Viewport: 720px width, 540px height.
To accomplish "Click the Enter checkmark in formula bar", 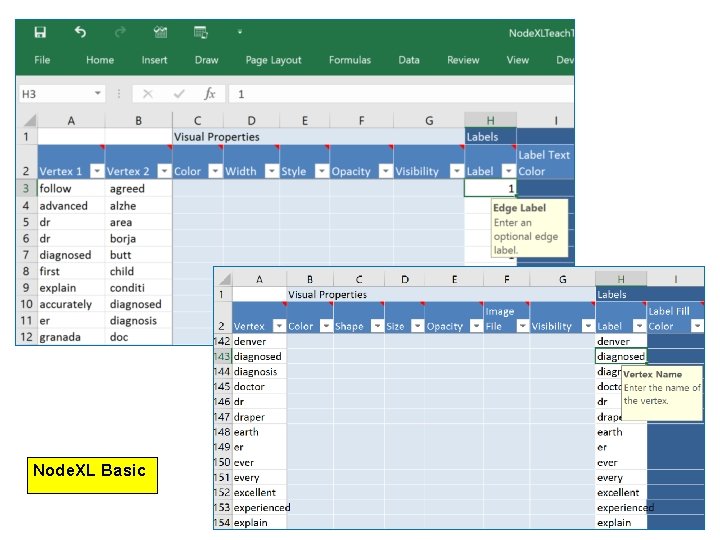I will [179, 94].
